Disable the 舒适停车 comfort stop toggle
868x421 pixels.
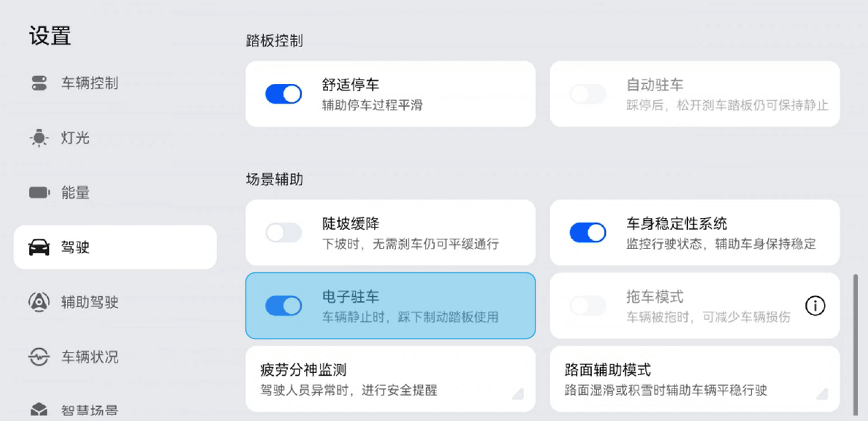[x=283, y=94]
